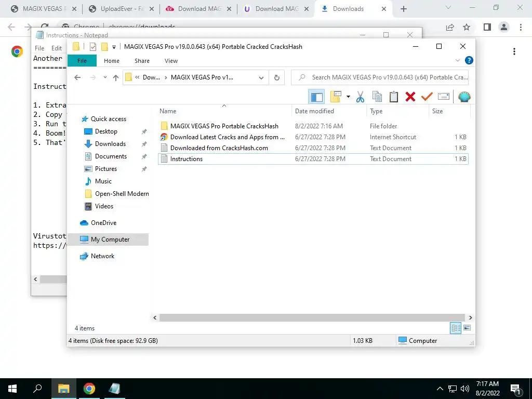This screenshot has height=399, width=532.
Task: Go back in Explorer navigation
Action: [77, 77]
